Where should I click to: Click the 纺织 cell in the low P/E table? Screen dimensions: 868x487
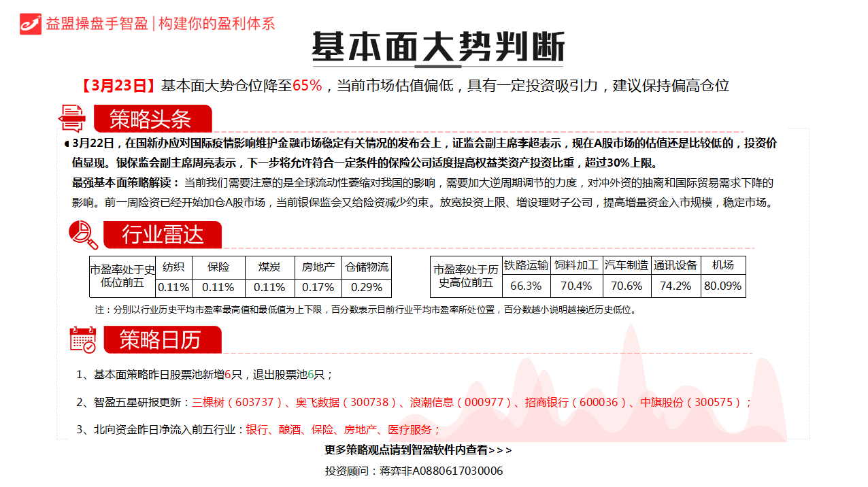click(x=173, y=267)
